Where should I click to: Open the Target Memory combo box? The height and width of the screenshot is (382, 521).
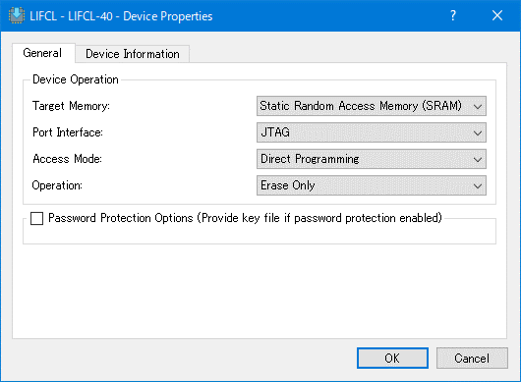[x=371, y=106]
